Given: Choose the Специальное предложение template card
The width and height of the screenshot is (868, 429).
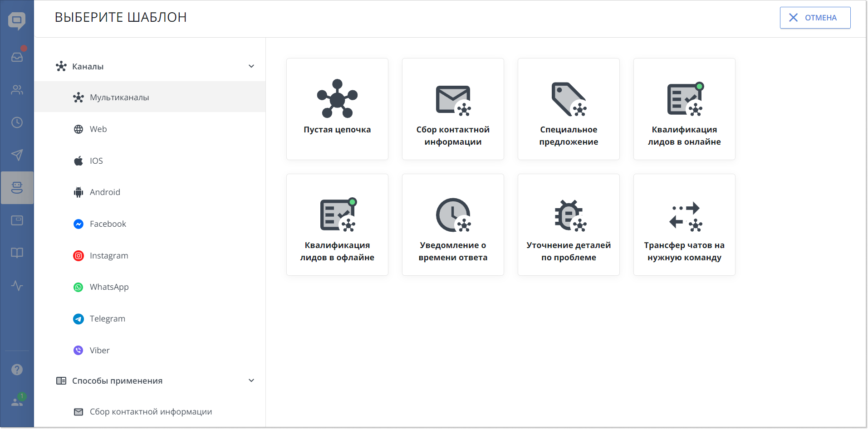Looking at the screenshot, I should tap(569, 109).
